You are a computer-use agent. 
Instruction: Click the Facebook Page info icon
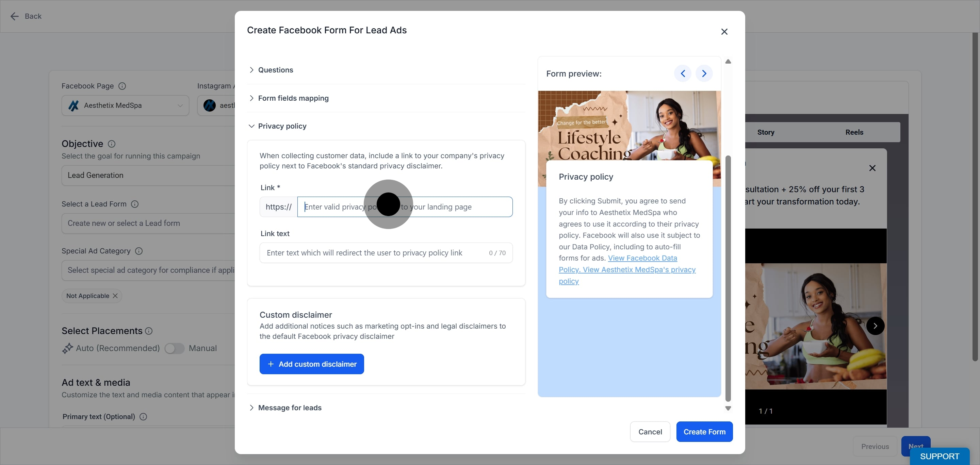122,86
